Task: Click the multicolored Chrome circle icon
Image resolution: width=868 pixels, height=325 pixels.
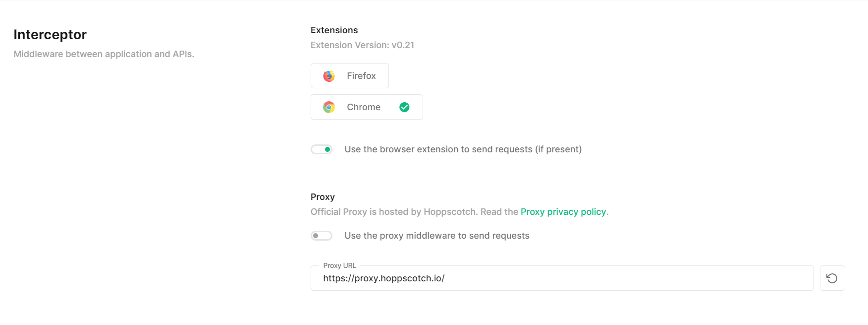Action: (328, 107)
